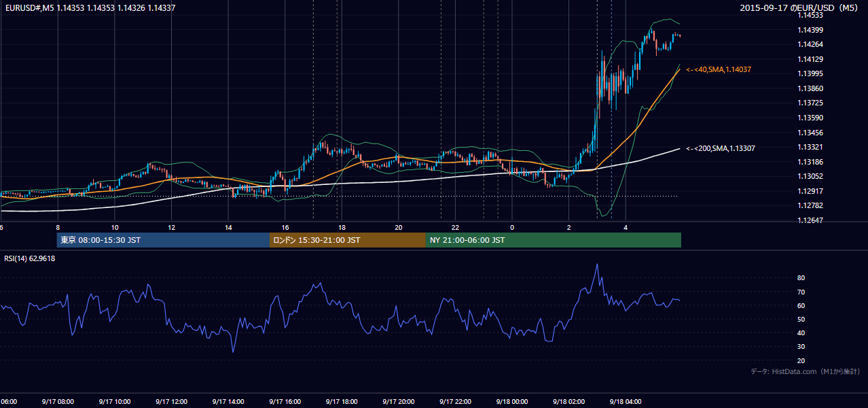Click the 9/17 08:00 time axis label
Image resolution: width=868 pixels, height=408 pixels.
click(57, 402)
